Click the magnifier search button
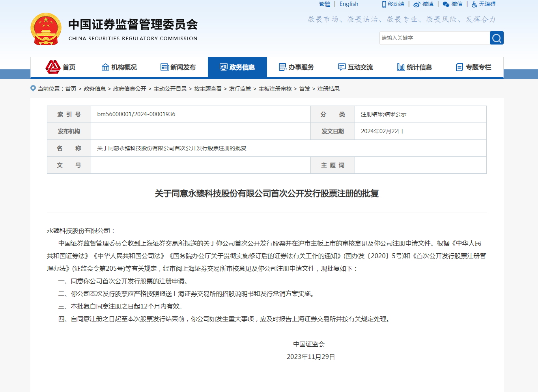Viewport: 538px width, 392px height. [497, 38]
